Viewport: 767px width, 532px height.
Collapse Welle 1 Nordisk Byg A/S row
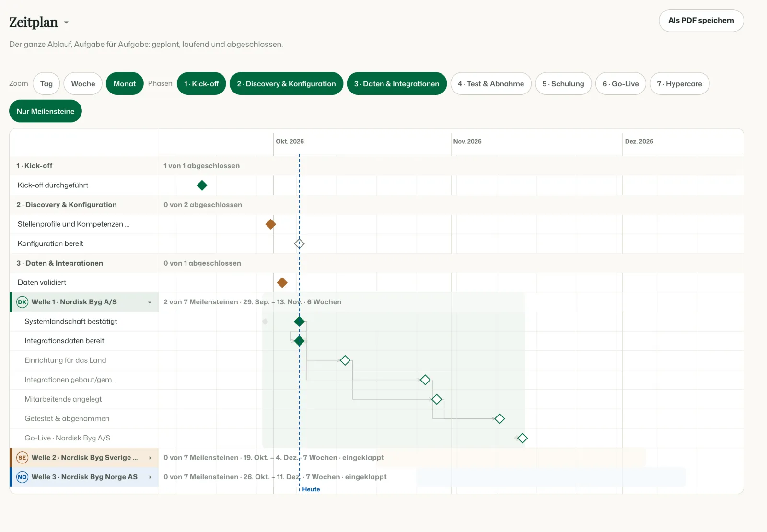click(150, 302)
